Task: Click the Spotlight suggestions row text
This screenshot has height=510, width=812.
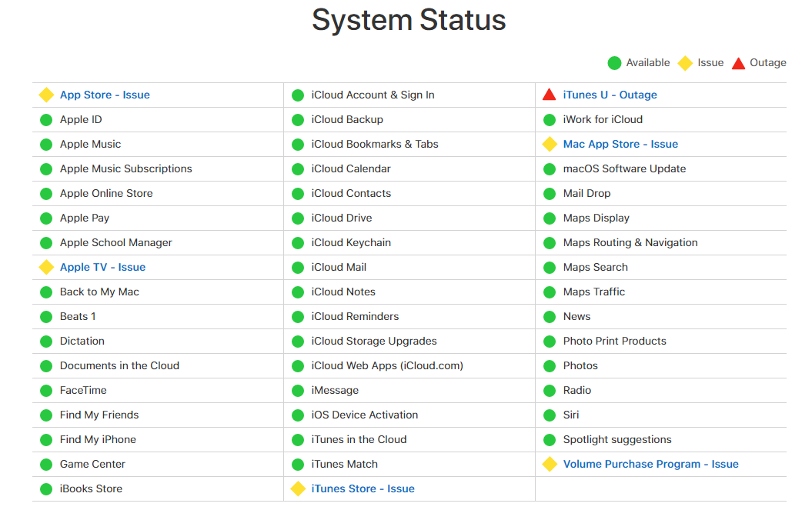Action: (x=617, y=439)
